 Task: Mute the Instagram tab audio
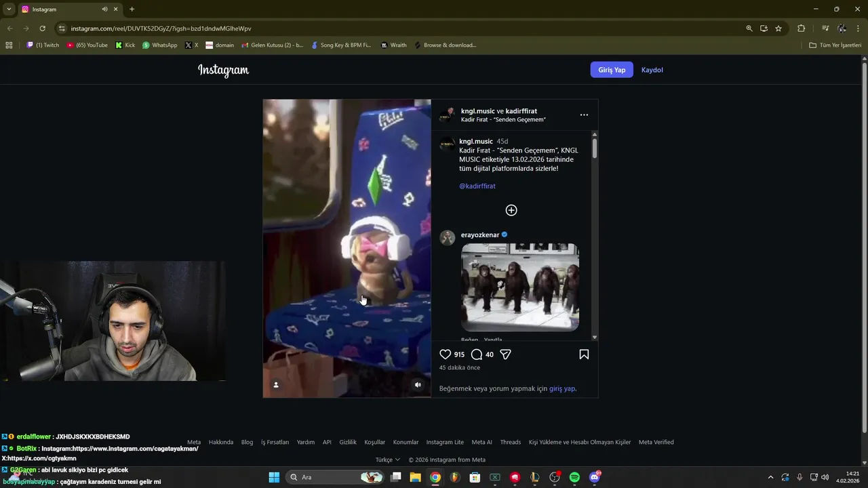(x=104, y=9)
